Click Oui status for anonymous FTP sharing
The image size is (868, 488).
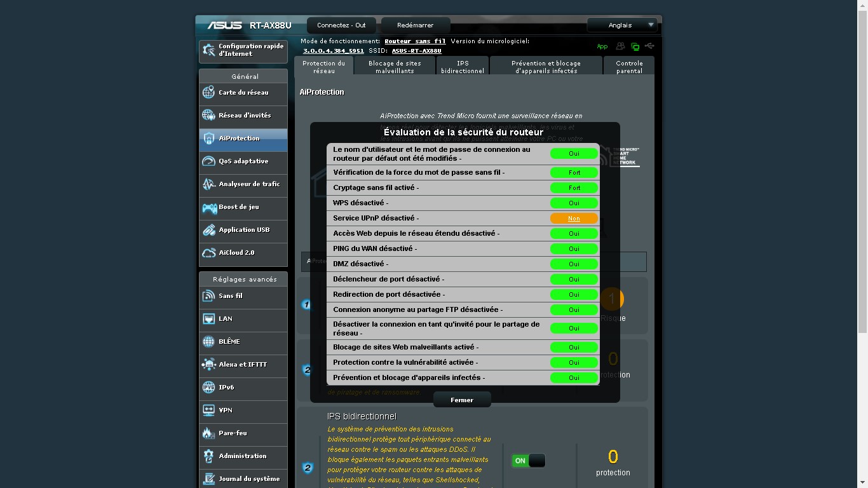point(574,310)
